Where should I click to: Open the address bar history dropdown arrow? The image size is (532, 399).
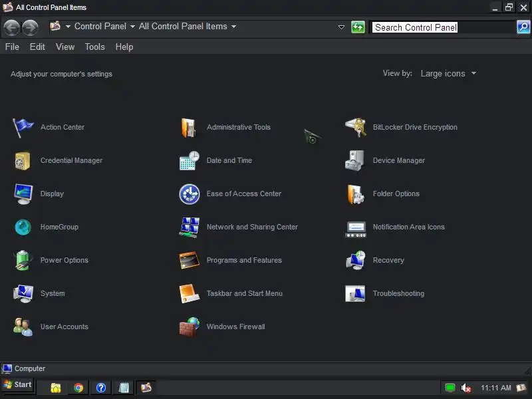[x=341, y=27]
